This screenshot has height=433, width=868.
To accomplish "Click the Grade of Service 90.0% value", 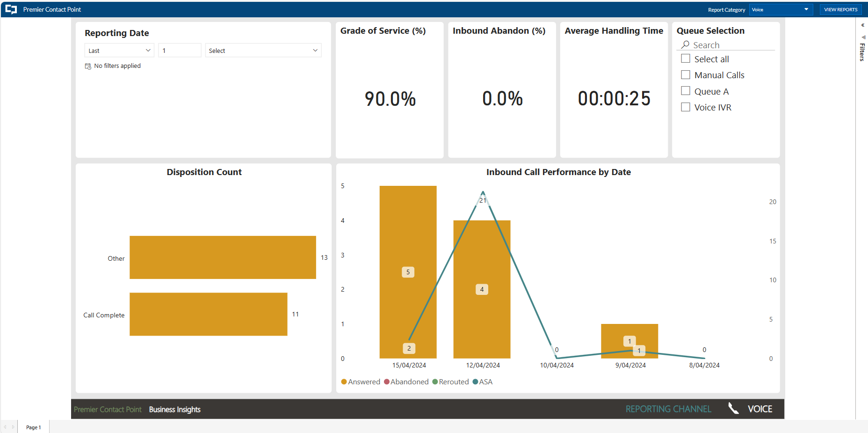I will point(390,99).
